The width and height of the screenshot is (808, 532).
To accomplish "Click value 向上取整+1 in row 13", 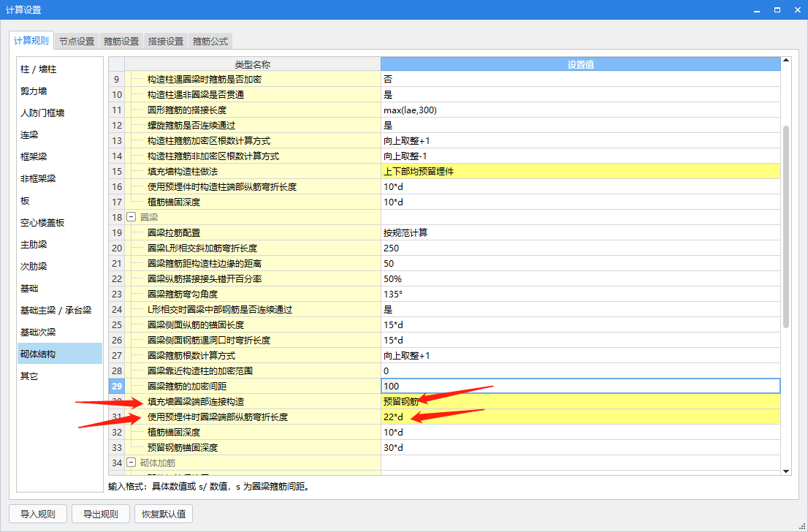I will (x=581, y=141).
